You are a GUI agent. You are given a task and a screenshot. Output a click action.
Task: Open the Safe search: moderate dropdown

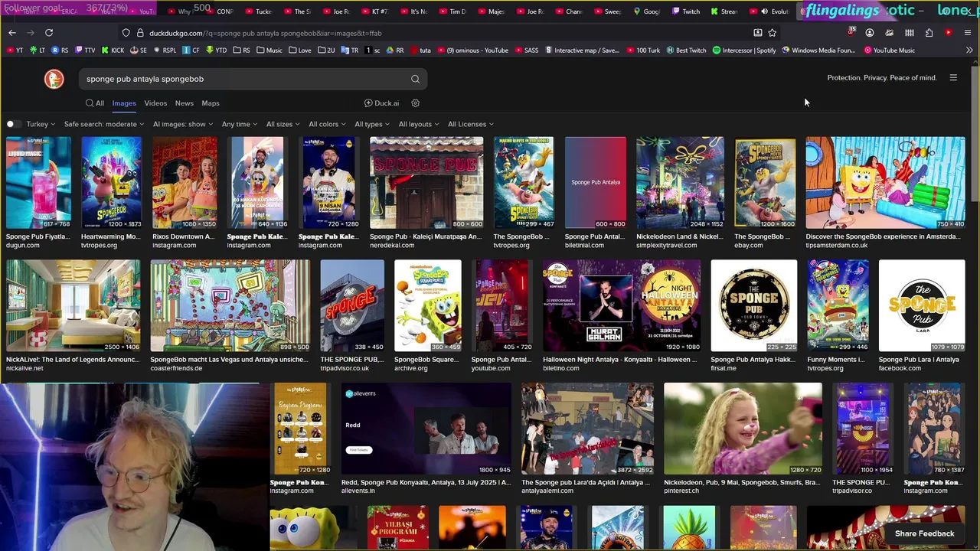[x=103, y=124]
